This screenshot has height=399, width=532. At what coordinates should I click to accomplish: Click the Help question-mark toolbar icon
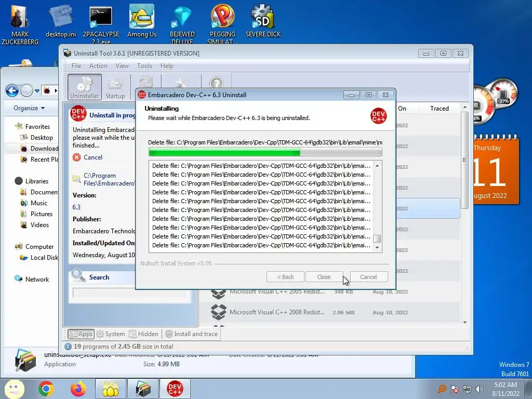click(x=217, y=83)
